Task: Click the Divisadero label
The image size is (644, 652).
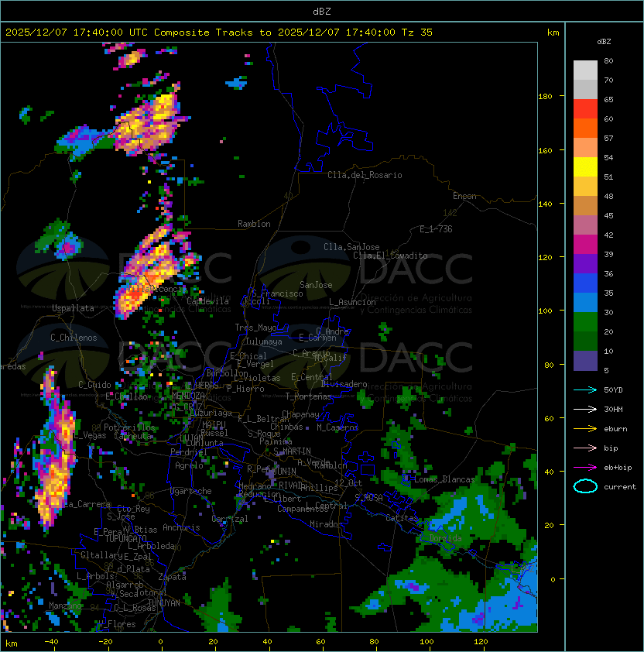Action: point(344,384)
